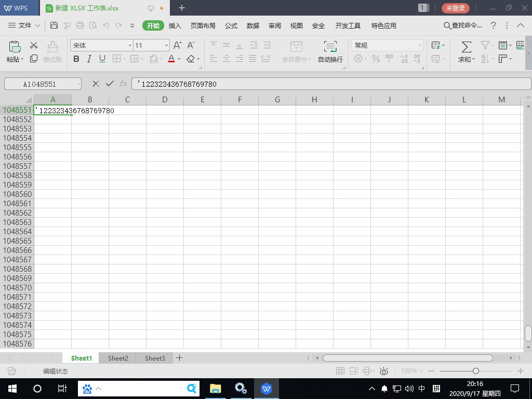Toggle Italic formatting
Viewport: 532px width, 399px height.
coord(89,59)
